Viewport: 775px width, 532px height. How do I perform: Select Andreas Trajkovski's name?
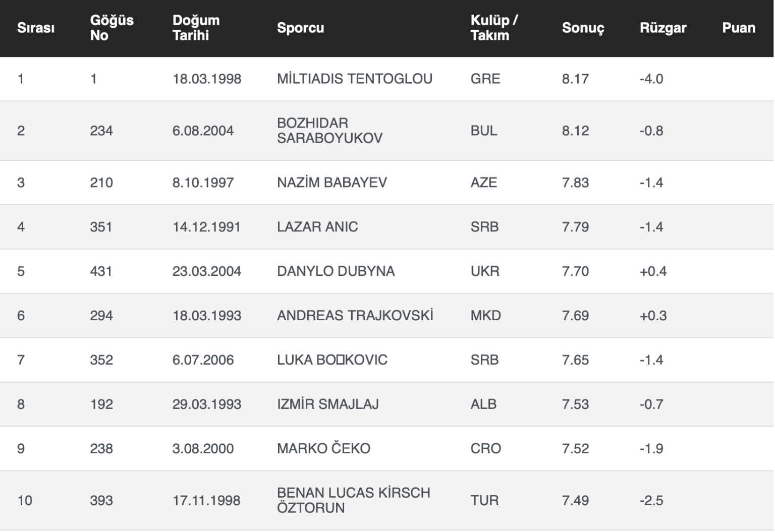pyautogui.click(x=355, y=316)
